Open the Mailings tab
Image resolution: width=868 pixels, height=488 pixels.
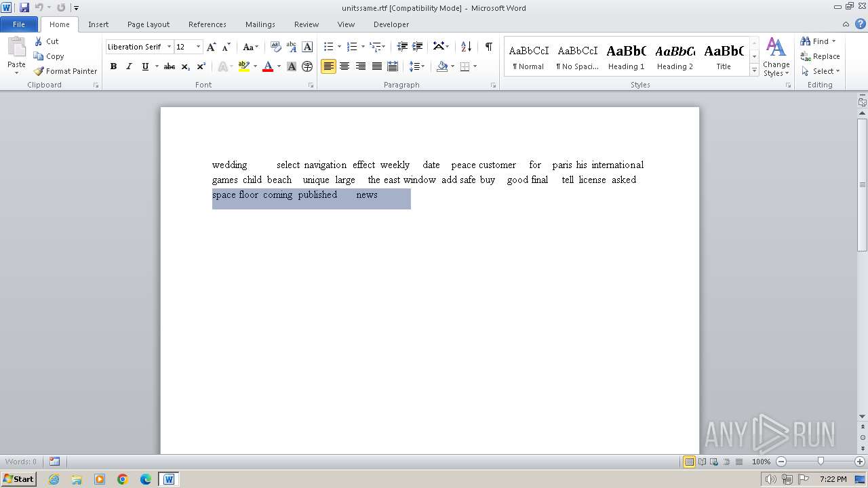(x=260, y=24)
